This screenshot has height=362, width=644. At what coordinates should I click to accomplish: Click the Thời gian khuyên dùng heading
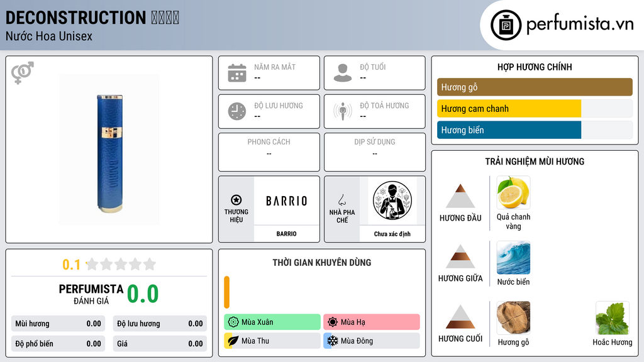[322, 263]
